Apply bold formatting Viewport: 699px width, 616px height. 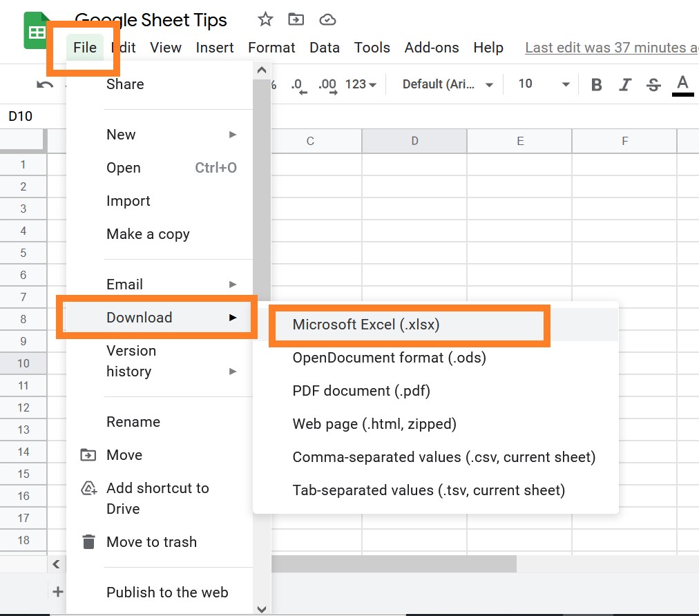[596, 84]
